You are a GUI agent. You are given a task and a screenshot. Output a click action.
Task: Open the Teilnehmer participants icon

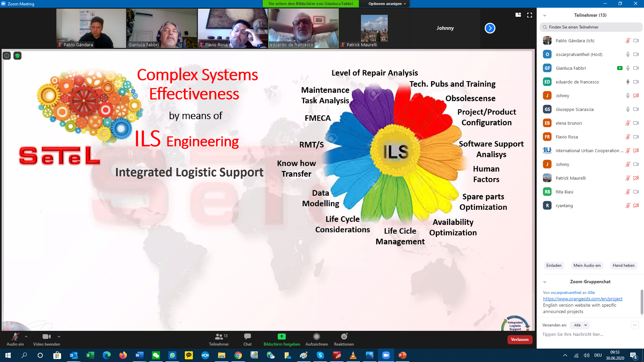click(219, 337)
